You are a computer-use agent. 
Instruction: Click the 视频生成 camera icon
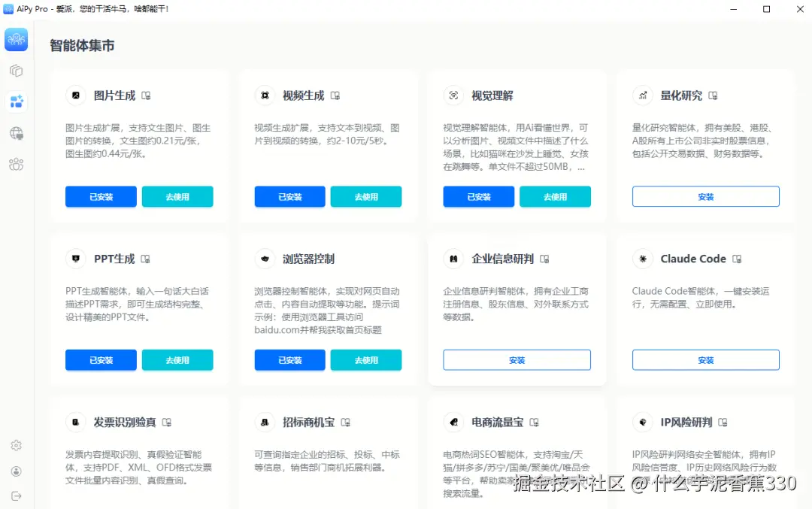click(x=265, y=95)
